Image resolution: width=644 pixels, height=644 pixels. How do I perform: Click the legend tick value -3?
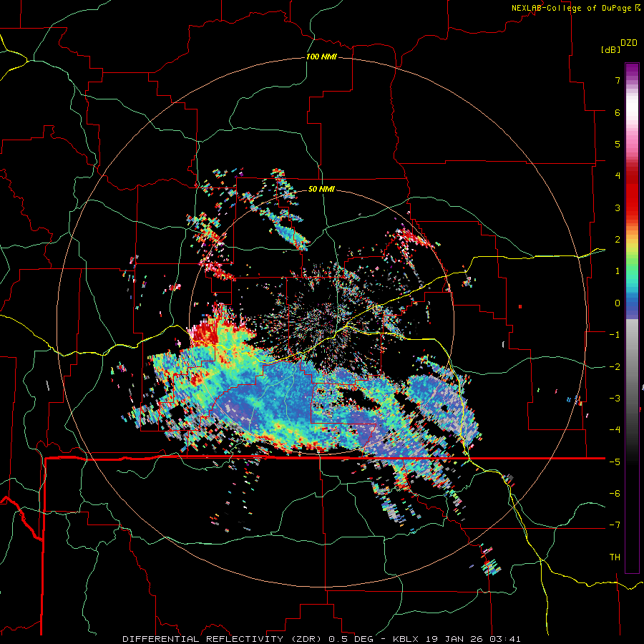click(x=615, y=398)
